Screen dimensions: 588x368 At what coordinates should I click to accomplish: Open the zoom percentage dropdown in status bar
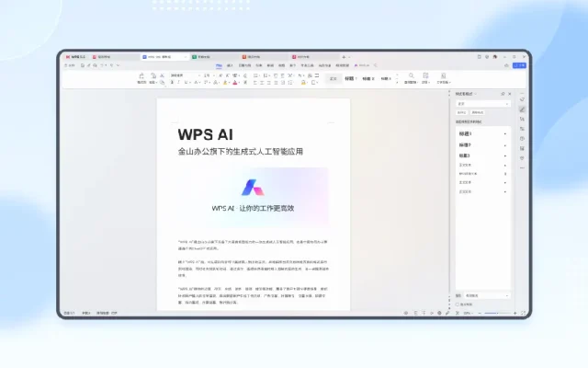coord(468,313)
